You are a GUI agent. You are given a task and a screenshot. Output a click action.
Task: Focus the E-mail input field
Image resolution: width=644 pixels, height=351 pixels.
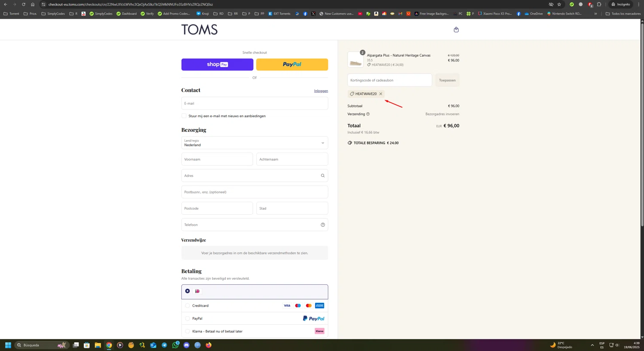click(255, 103)
